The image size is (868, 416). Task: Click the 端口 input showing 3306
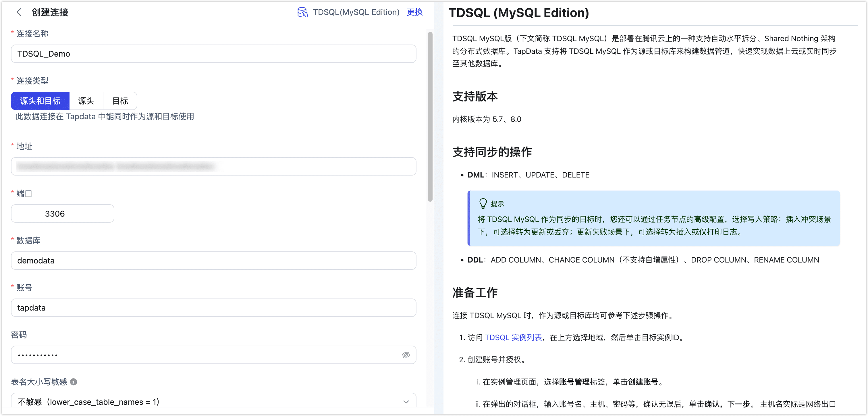(x=62, y=213)
